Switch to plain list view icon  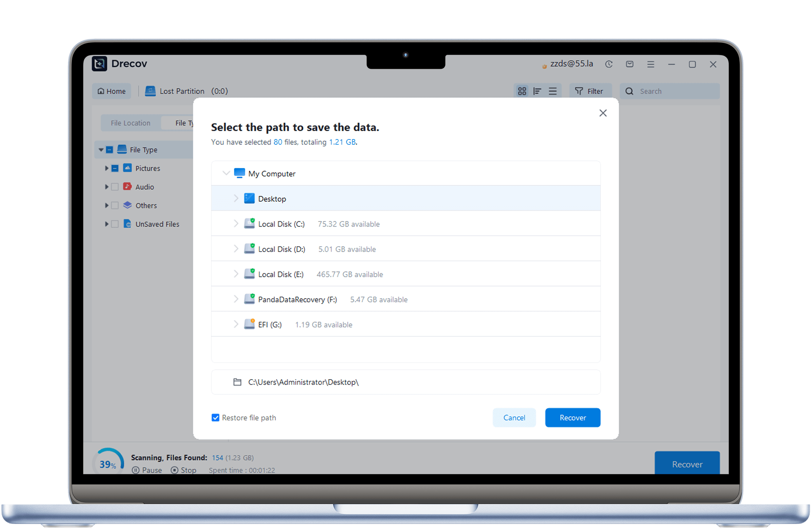coord(552,91)
